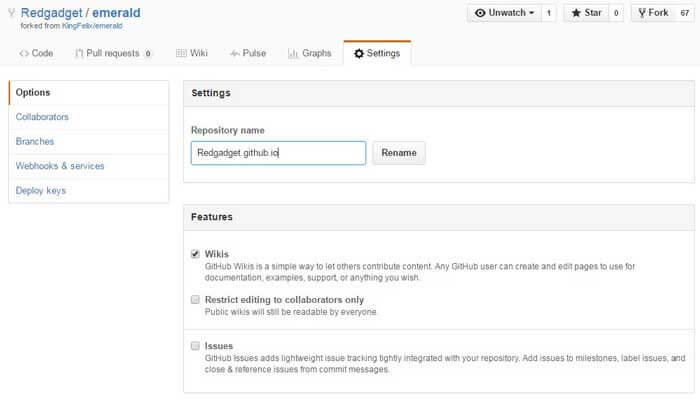The image size is (700, 400).
Task: Click the Repository name input field
Action: 279,153
